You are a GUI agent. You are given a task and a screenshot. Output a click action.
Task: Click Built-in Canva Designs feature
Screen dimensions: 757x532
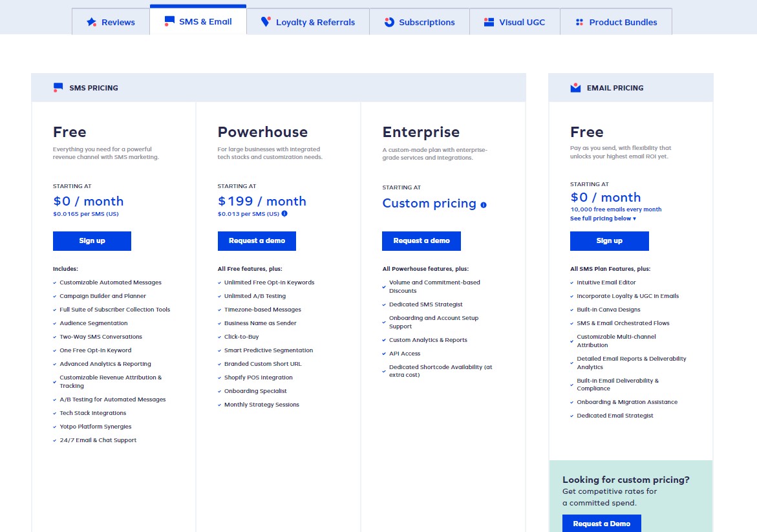click(608, 310)
